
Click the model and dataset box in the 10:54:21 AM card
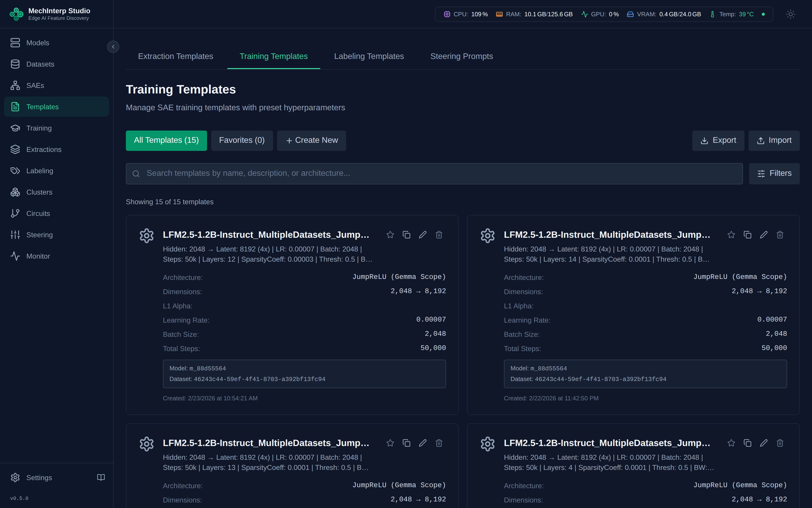point(304,374)
